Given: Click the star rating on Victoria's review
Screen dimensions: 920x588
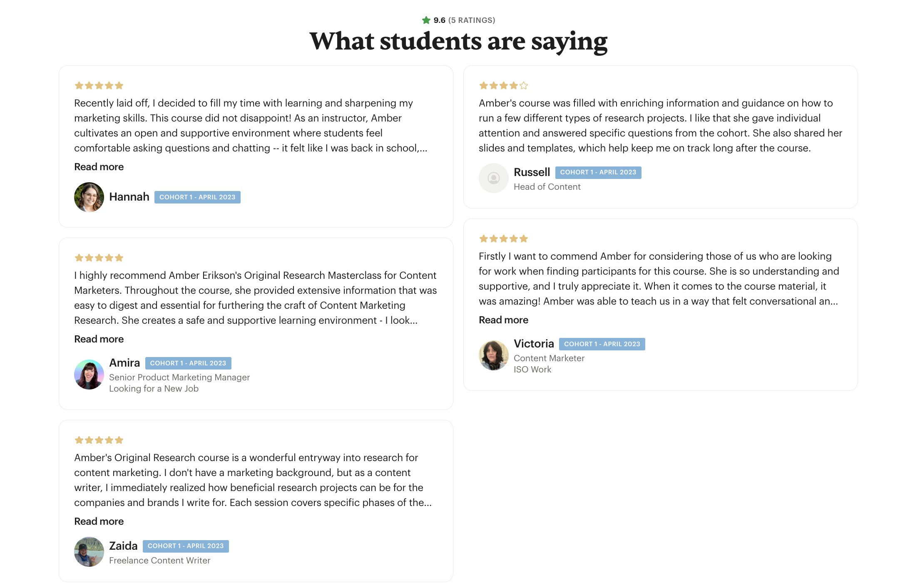Looking at the screenshot, I should tap(503, 239).
